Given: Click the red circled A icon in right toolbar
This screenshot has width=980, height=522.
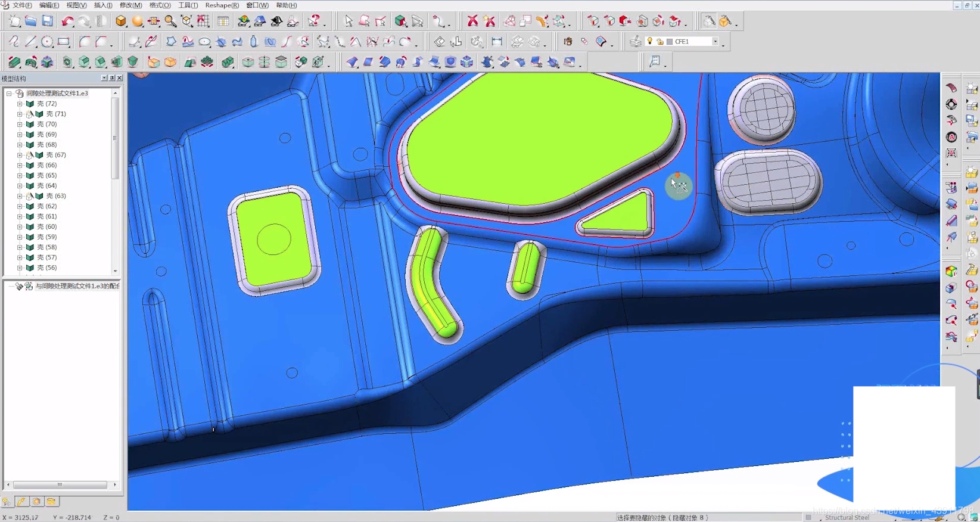Looking at the screenshot, I should click(951, 137).
